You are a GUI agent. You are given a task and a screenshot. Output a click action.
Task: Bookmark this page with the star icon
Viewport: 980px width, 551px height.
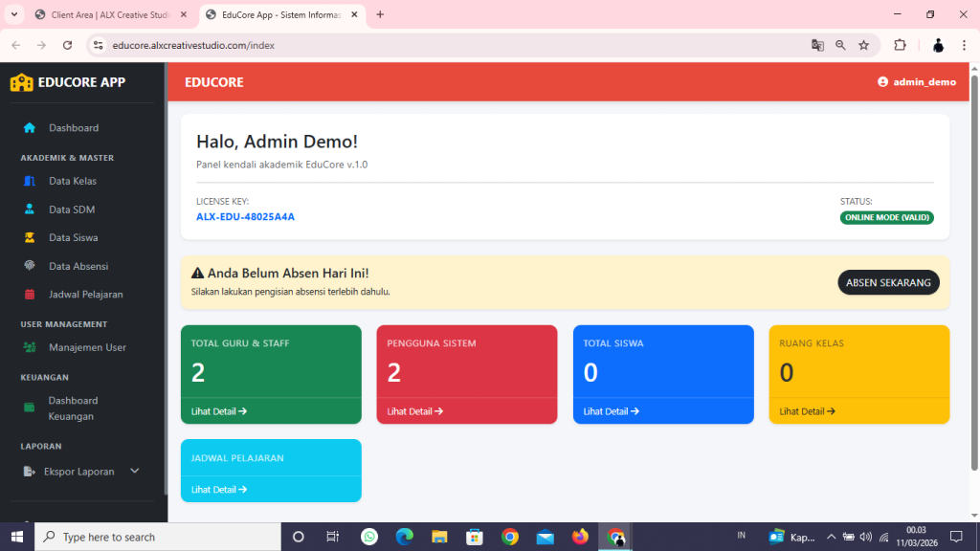(863, 45)
